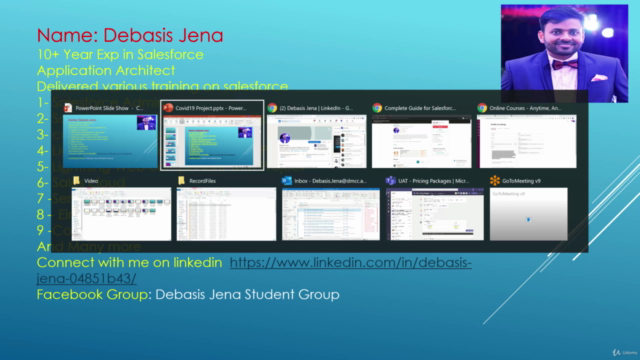
Task: Select the Covid19 Project.pptx window thumbnail
Action: 212,141
